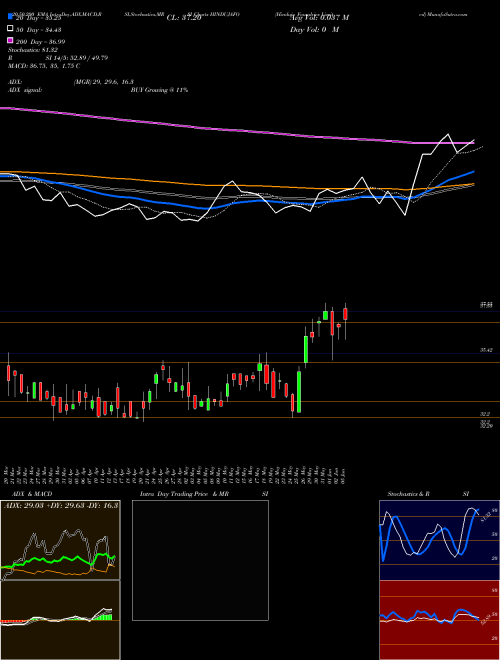Click the 'Intra Day Trading Price & MRSI' title
The width and height of the screenshot is (500, 660).
click(204, 494)
